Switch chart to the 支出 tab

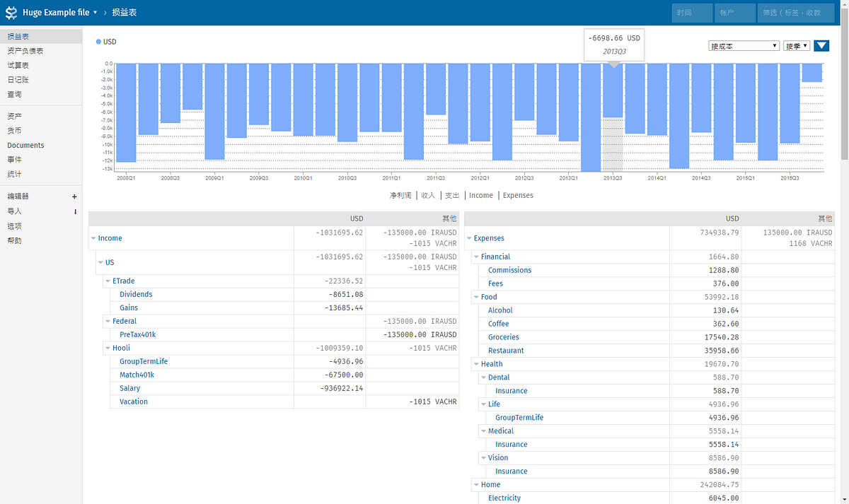coord(452,196)
